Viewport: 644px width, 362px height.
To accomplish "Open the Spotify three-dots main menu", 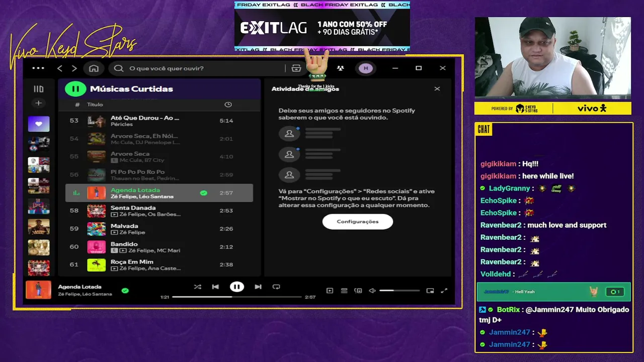I will pos(38,68).
